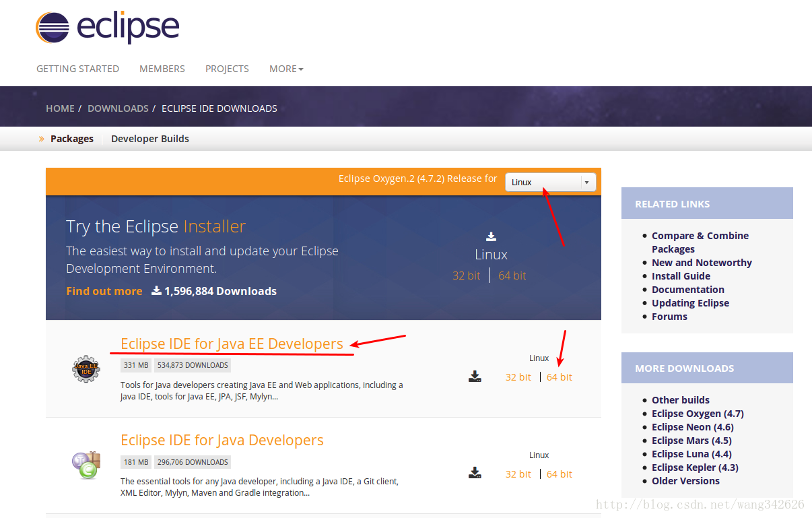Open New and Noteworthy link
The height and width of the screenshot is (518, 812).
(x=702, y=263)
